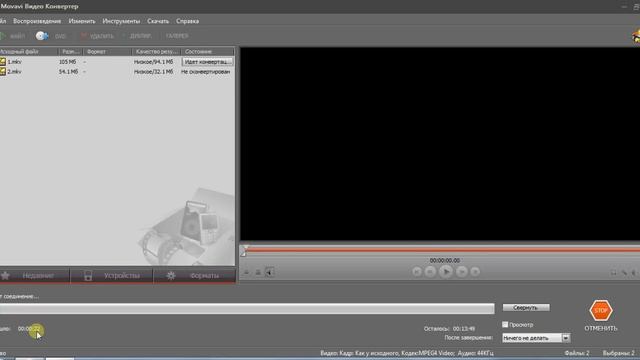Select the 2.mkv file row

(117, 71)
